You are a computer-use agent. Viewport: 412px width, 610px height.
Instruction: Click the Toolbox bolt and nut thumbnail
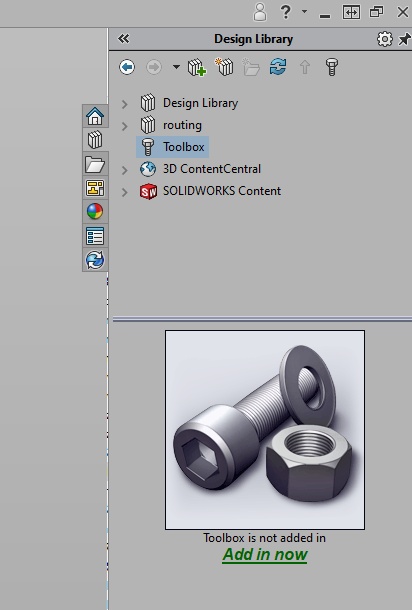tap(265, 430)
